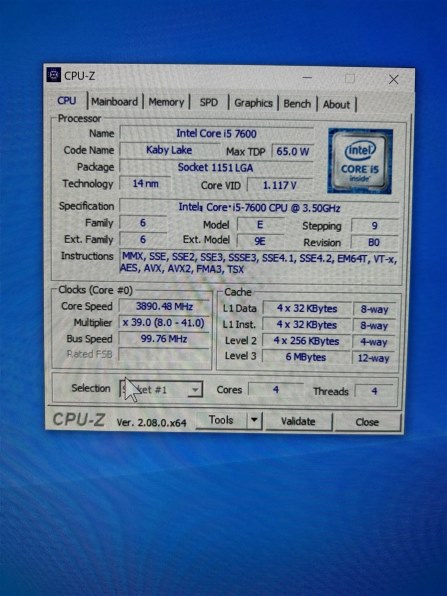447x596 pixels.
Task: Click the Stepping value 9
Action: (375, 226)
